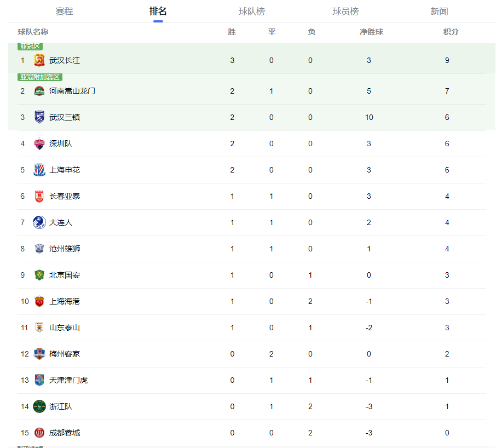Open the 上海申花 team logo
The image size is (496, 448).
tap(39, 170)
